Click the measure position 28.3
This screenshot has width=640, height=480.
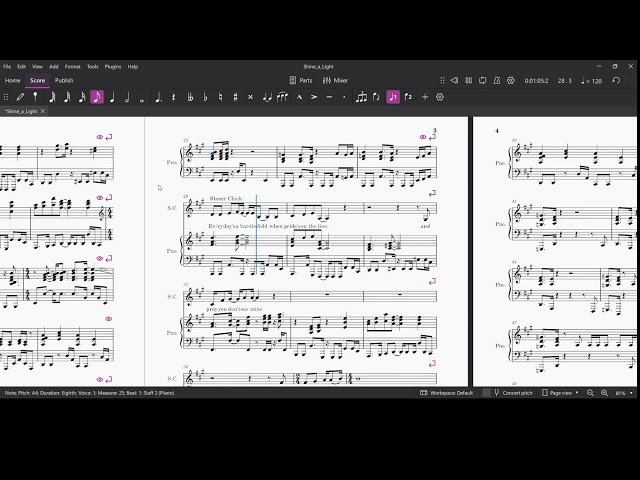pyautogui.click(x=565, y=81)
